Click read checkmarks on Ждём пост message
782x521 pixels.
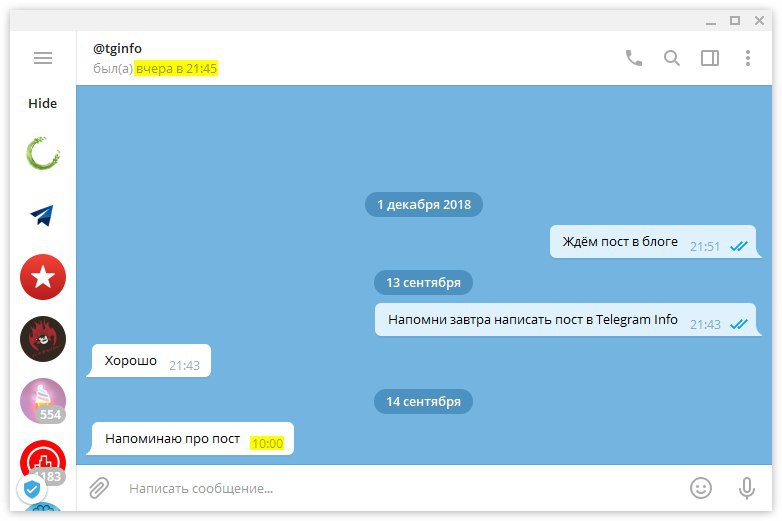click(739, 246)
